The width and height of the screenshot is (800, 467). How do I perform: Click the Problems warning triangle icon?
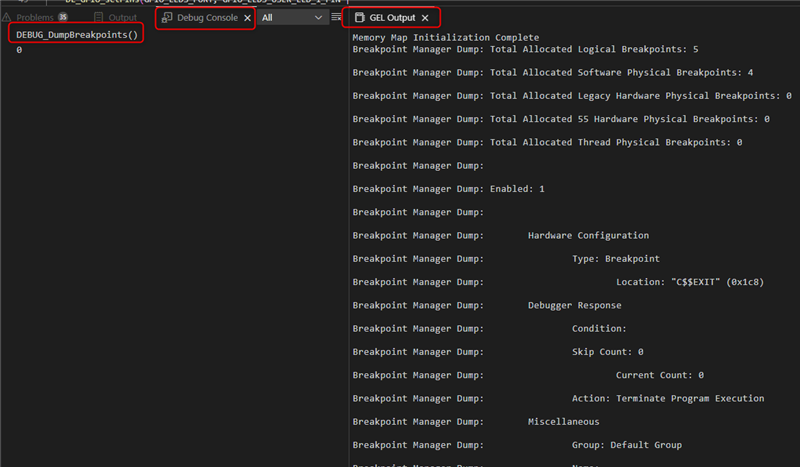[x=7, y=17]
